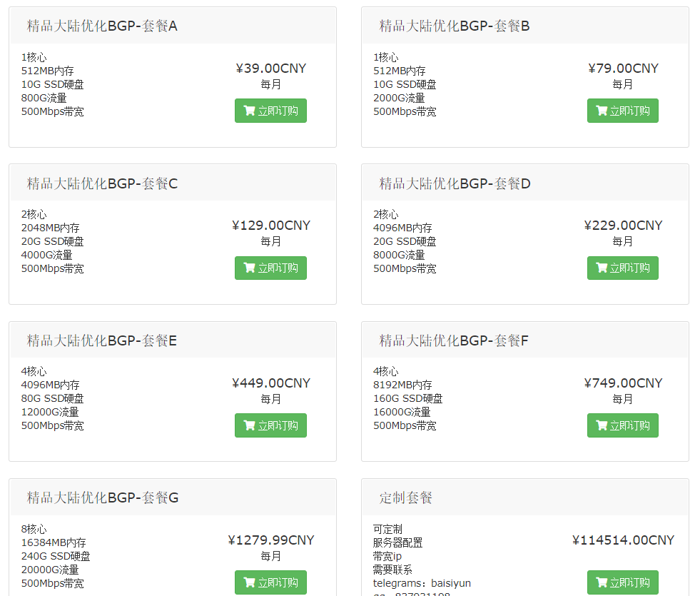Click the 定制套餐 panel heading

click(405, 497)
